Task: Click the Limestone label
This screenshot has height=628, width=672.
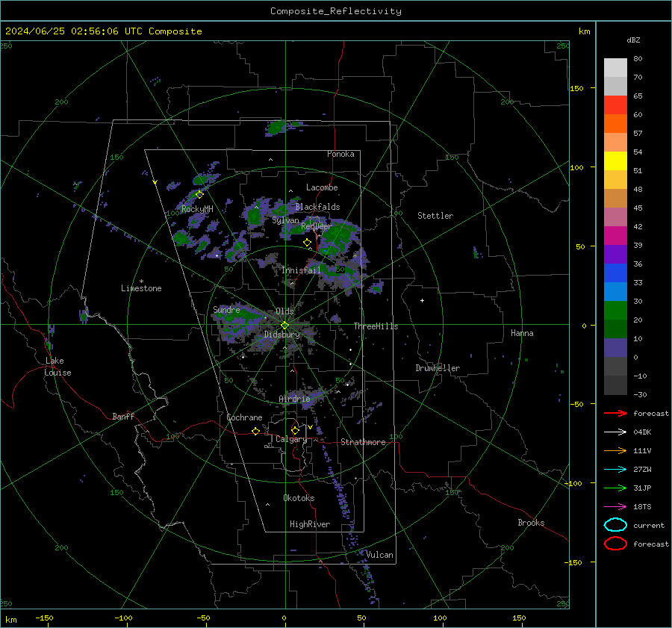Action: click(x=141, y=288)
